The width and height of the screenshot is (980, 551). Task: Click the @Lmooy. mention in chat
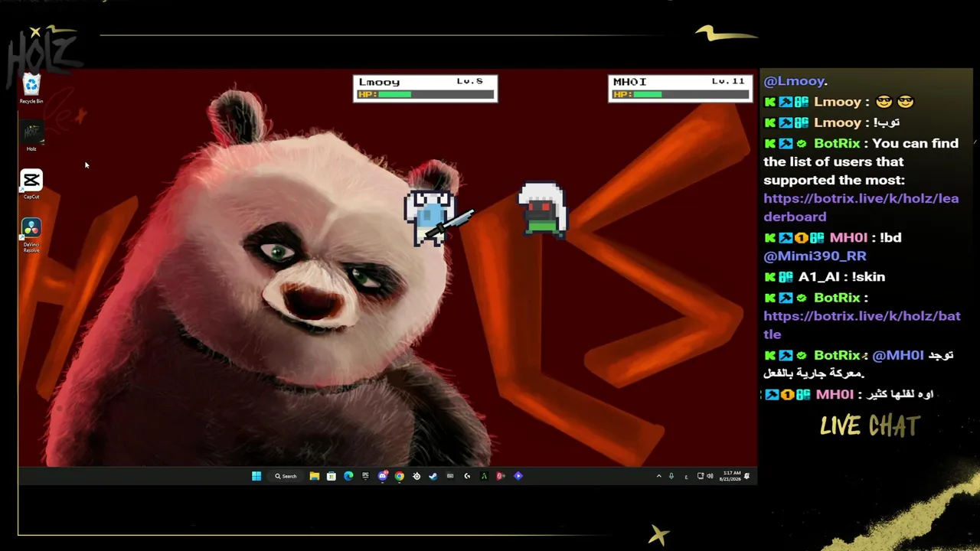[x=795, y=81]
